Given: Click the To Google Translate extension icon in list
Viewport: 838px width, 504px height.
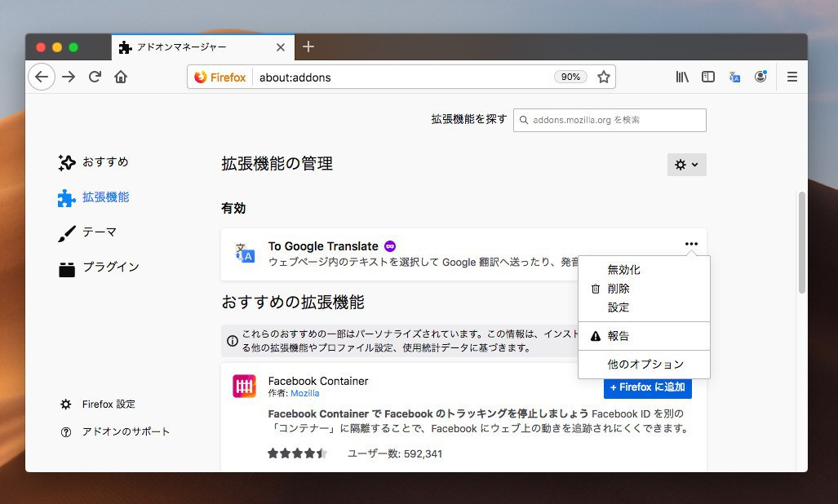Looking at the screenshot, I should point(245,253).
